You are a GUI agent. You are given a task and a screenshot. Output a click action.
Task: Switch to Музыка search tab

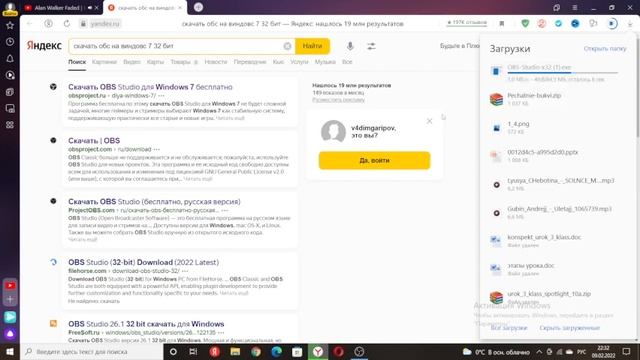[325, 62]
